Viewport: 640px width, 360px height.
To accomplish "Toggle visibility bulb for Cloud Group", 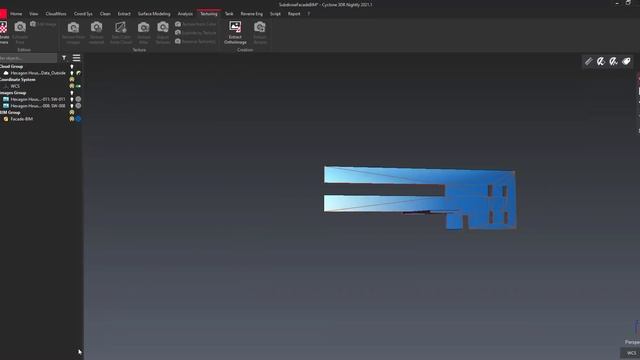I will point(72,67).
